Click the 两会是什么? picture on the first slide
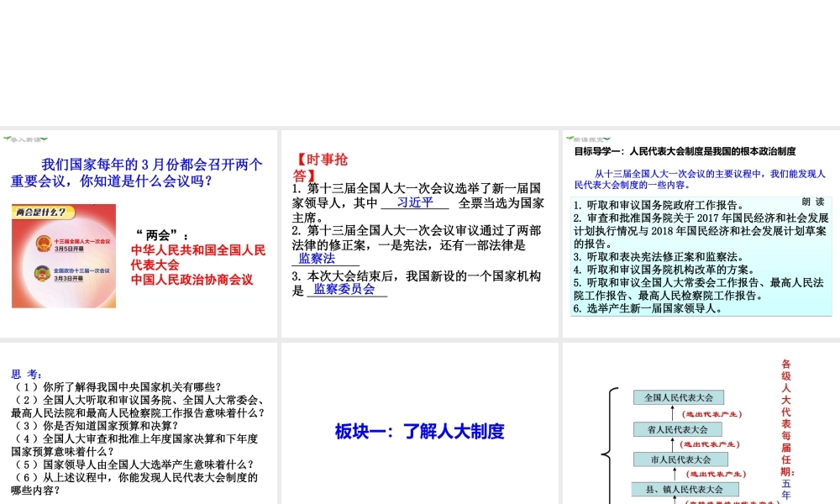This screenshot has width=840, height=504. coord(64,255)
